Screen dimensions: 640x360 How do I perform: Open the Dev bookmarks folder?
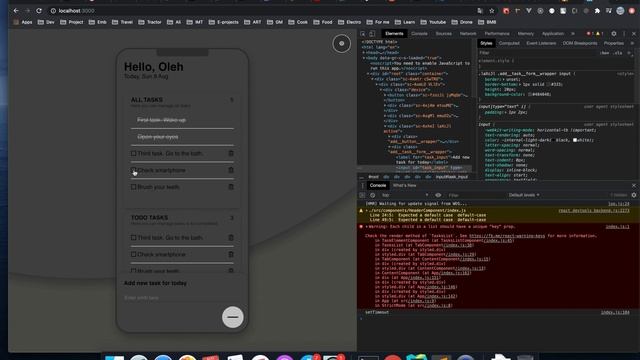pyautogui.click(x=46, y=22)
